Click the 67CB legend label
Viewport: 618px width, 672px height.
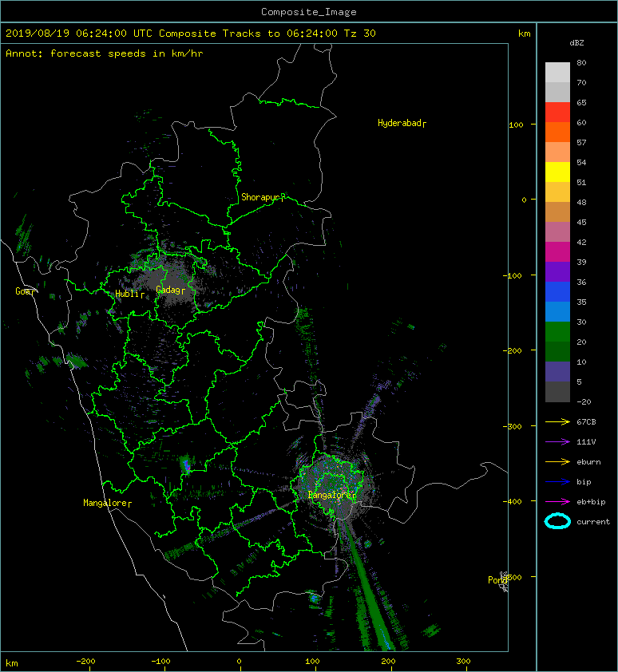click(586, 421)
